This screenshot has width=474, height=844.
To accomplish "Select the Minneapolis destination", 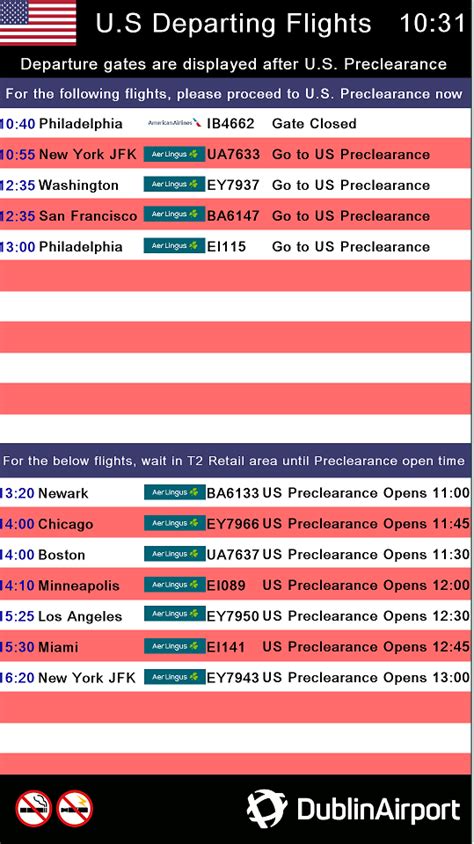I will (x=79, y=586).
